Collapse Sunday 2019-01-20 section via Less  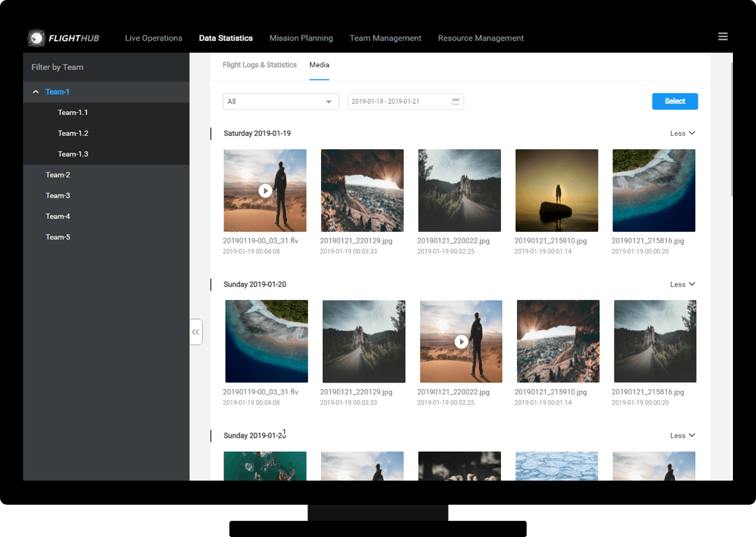tap(682, 285)
